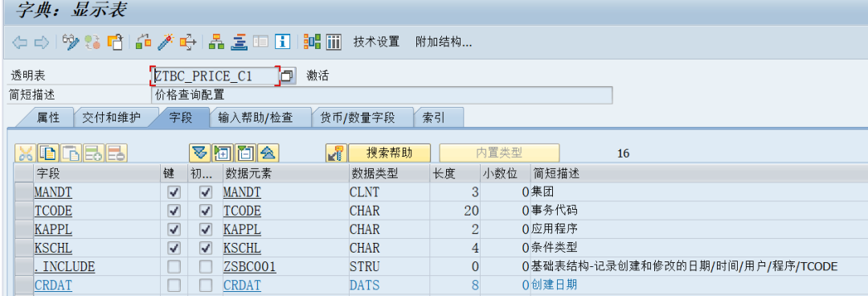Screen dimensions: 868x296
Task: Switch to the 交付和维护 tab
Action: (111, 117)
